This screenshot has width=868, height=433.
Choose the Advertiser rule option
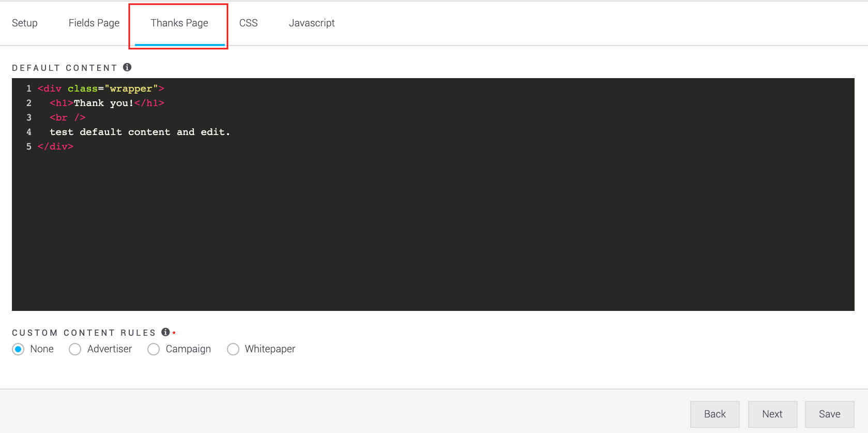click(75, 349)
